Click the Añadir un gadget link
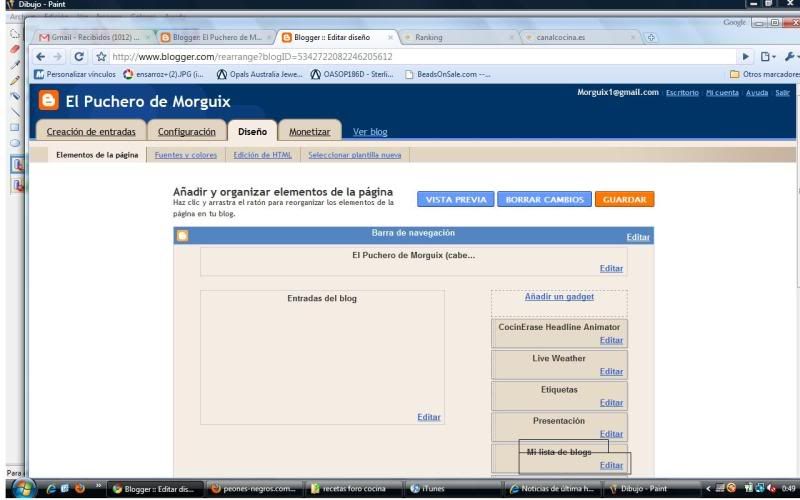The height and width of the screenshot is (500, 800). [x=559, y=296]
